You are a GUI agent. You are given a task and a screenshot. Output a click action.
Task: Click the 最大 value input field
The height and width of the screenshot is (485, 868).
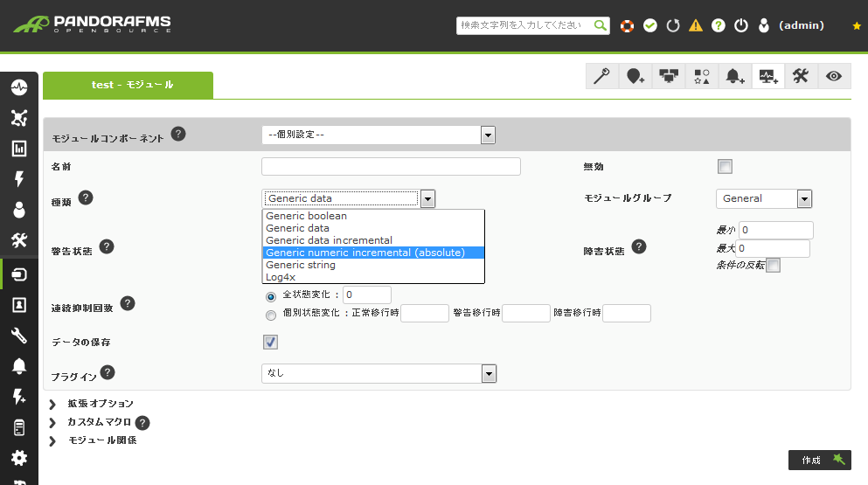click(773, 248)
